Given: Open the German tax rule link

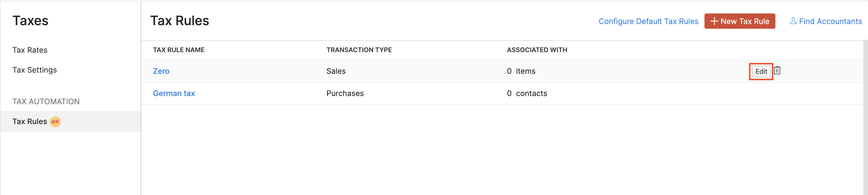Looking at the screenshot, I should click(174, 93).
